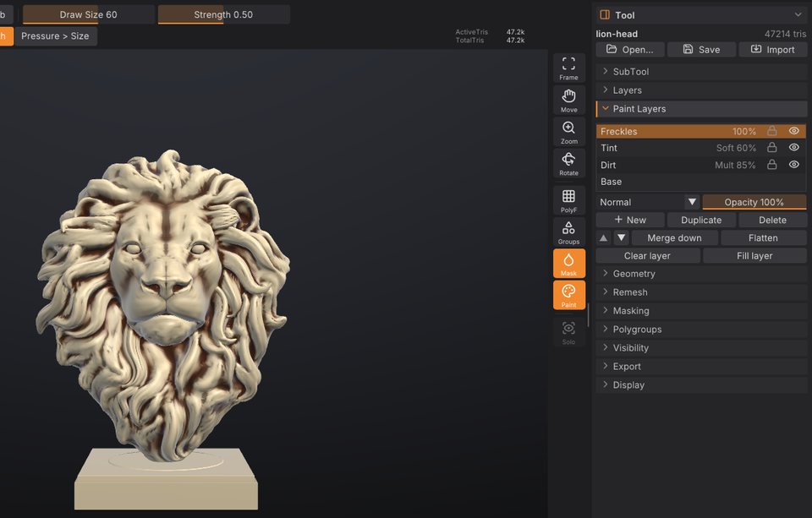Select the Frame view tool
The height and width of the screenshot is (518, 812).
point(568,68)
